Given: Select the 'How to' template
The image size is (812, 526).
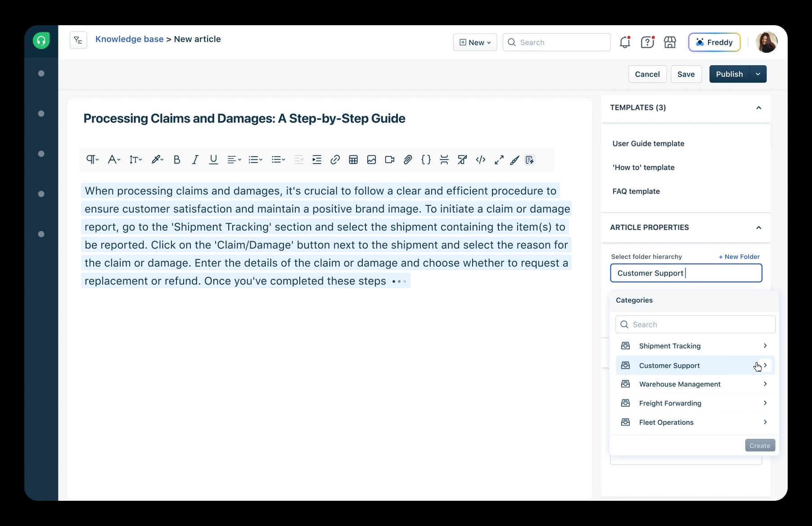Looking at the screenshot, I should [x=643, y=167].
